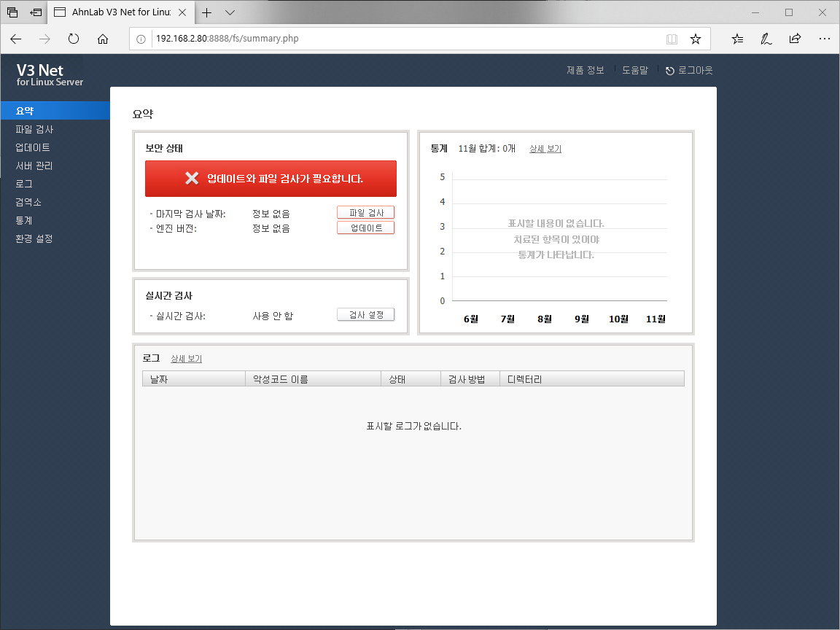Minimize the browser window
The width and height of the screenshot is (840, 630).
click(x=755, y=12)
